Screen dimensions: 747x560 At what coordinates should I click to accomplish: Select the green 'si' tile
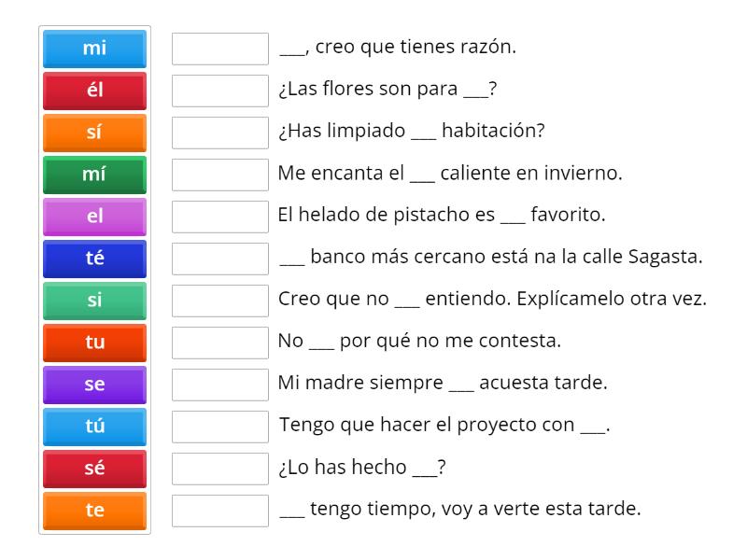point(94,301)
